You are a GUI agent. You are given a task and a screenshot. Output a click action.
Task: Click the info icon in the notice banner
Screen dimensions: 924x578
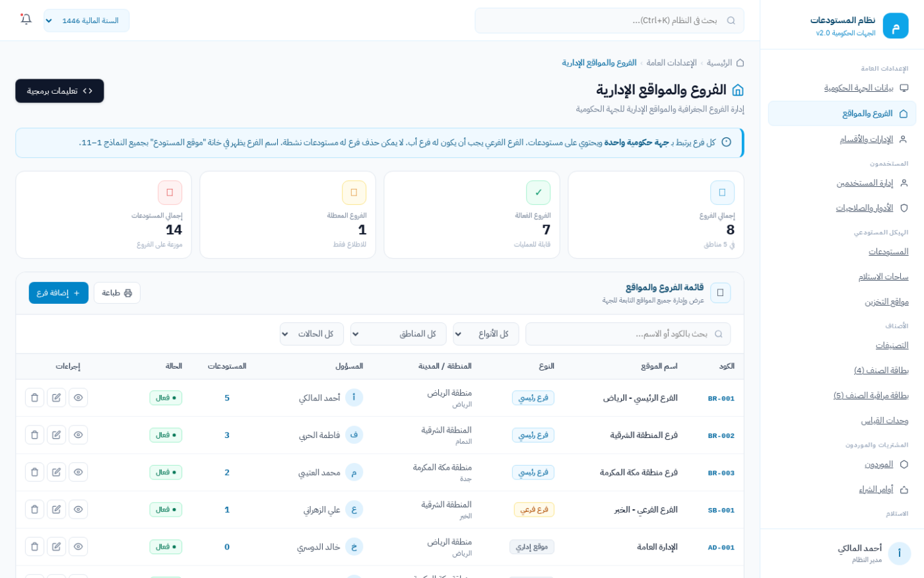click(x=726, y=142)
